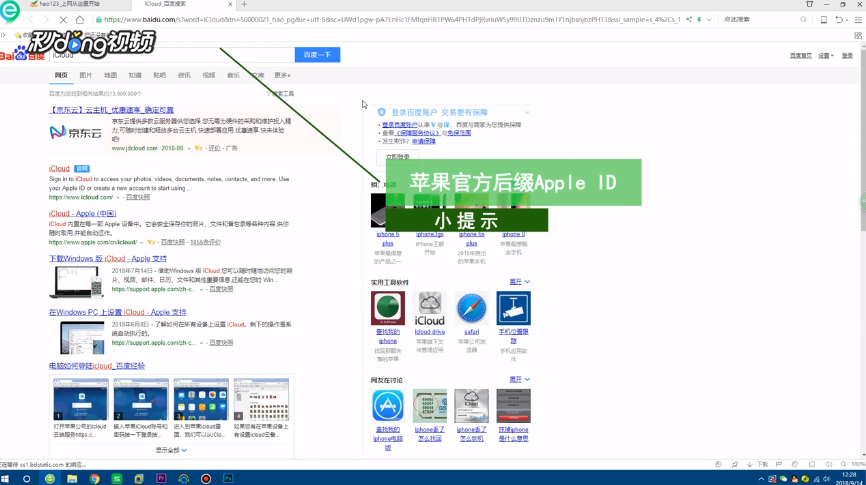Click the Baidu search input field
Image resolution: width=866 pixels, height=485 pixels.
[171, 55]
